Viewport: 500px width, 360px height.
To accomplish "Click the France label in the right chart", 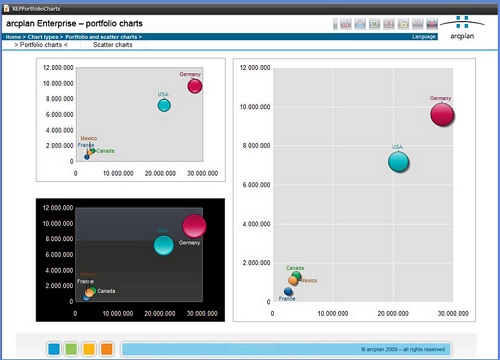I will pyautogui.click(x=287, y=299).
